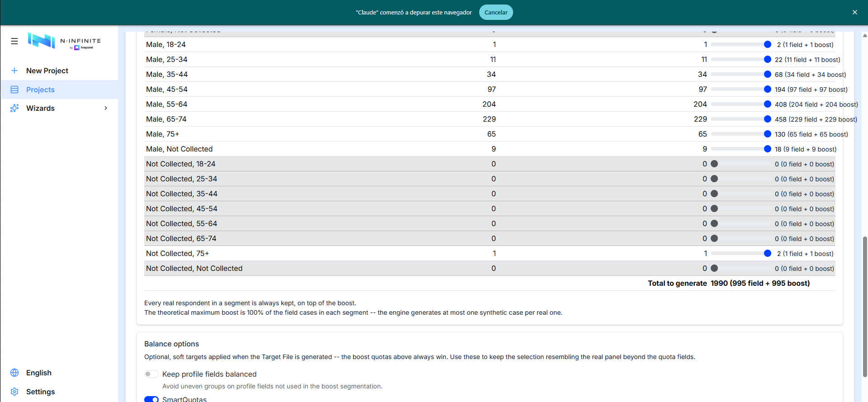Viewport: 868px width, 402px height.
Task: Click the page vertical scrollbar thumb
Action: [865, 307]
